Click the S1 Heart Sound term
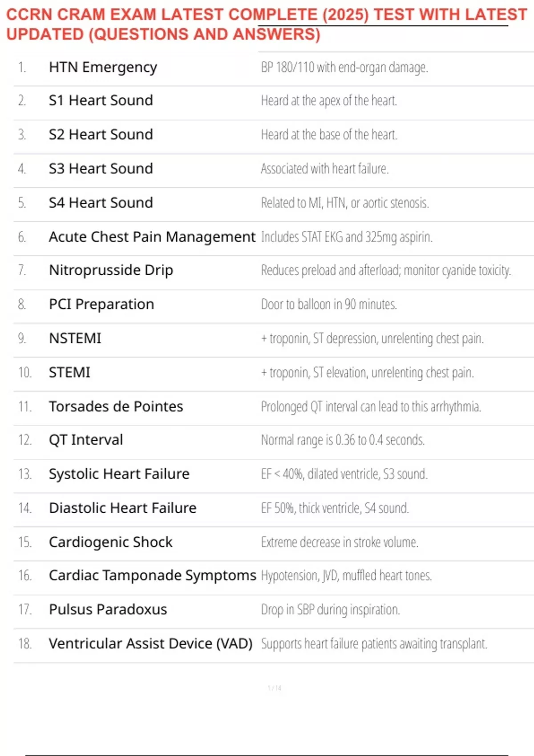Screen dimensions: 534x756 coord(101,101)
